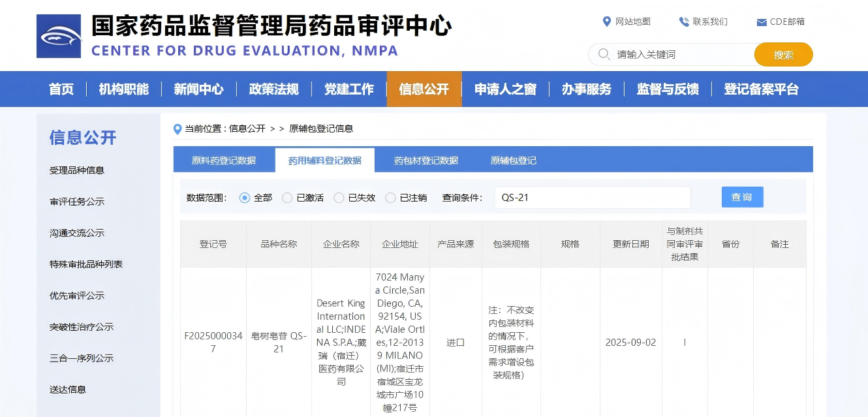Click the 包装规格 column header

512,244
